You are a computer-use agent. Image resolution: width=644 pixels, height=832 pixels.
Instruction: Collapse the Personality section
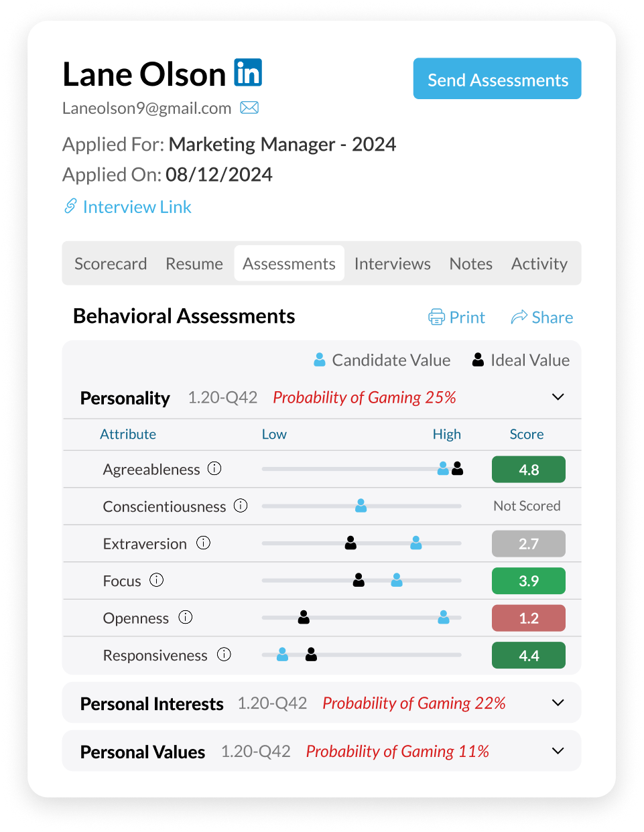pyautogui.click(x=558, y=397)
